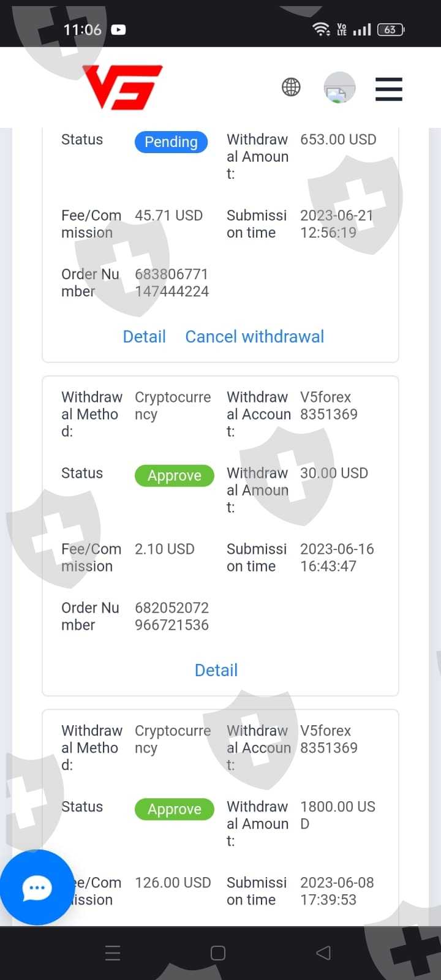Image resolution: width=441 pixels, height=980 pixels.
Task: Tap the Wi-Fi status icon
Action: (x=321, y=29)
